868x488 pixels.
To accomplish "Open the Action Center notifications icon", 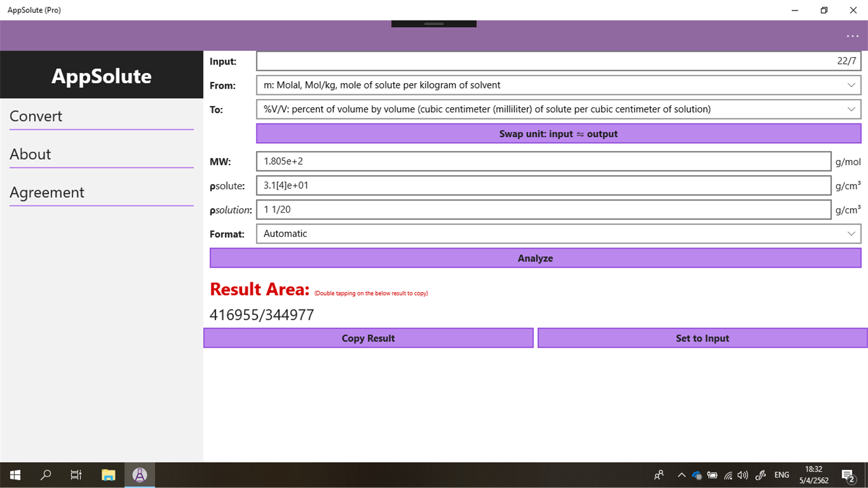I will [848, 475].
